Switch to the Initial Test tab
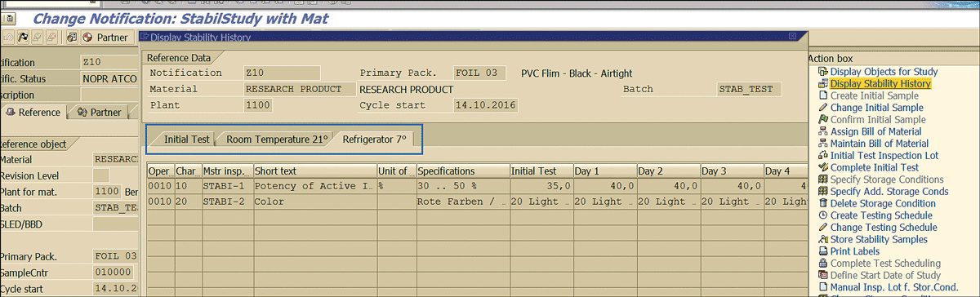This screenshot has width=980, height=297. pyautogui.click(x=186, y=140)
